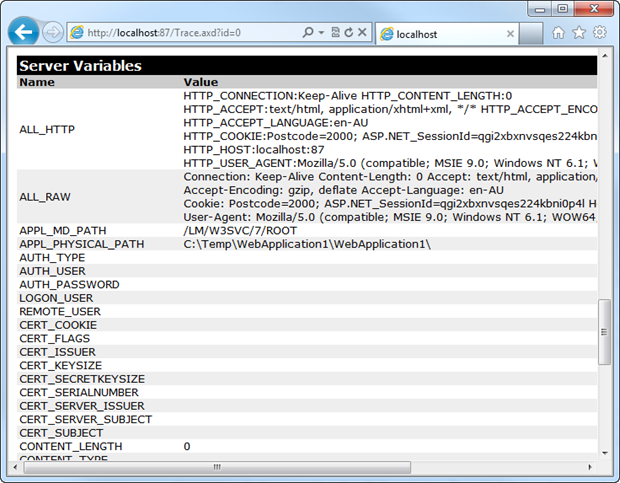Screen dimensions: 620x483
Task: Click the vertical scrollbar up arrow
Action: coord(605,56)
